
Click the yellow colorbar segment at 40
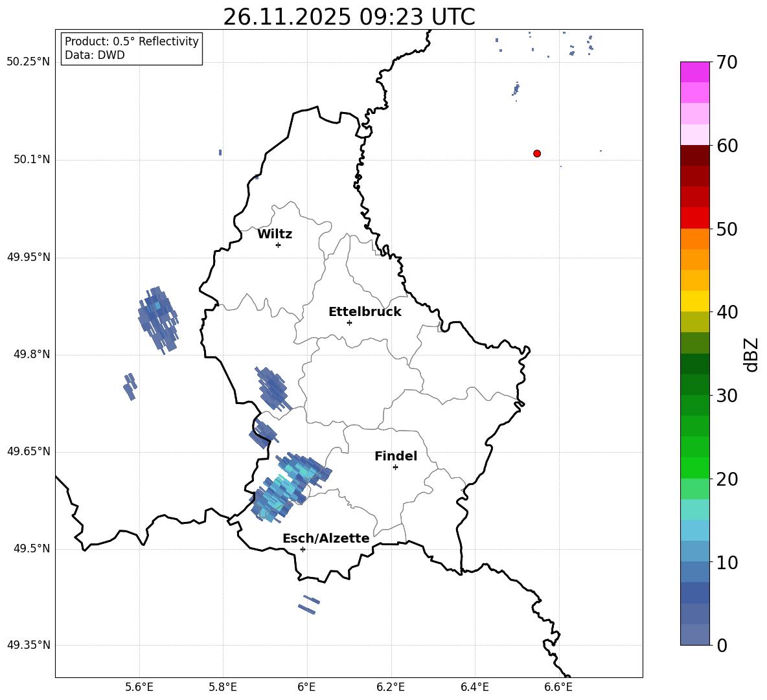(695, 301)
